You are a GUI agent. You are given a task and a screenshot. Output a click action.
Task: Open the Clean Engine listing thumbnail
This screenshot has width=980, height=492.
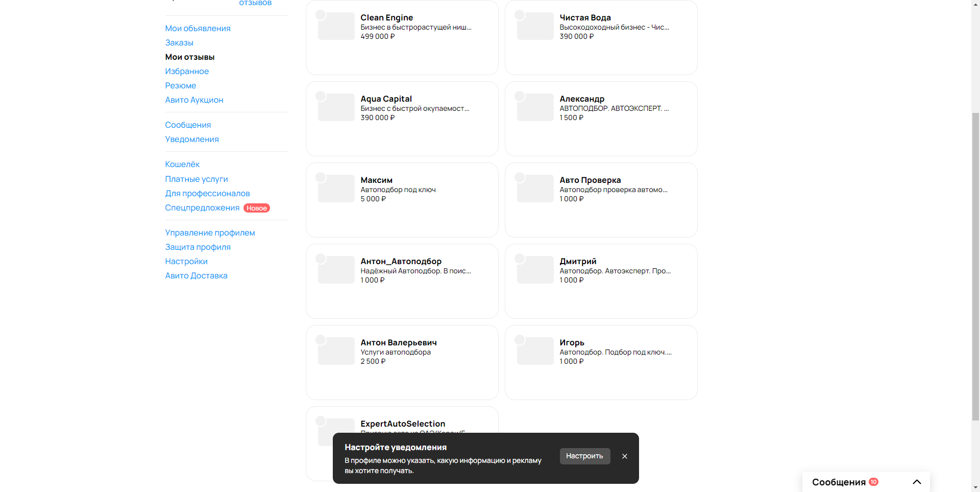tap(336, 26)
